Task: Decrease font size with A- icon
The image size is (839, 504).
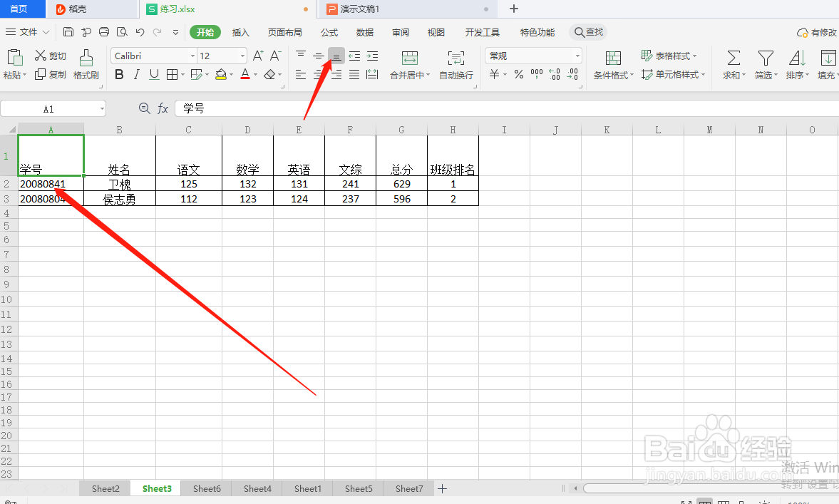Action: tap(276, 56)
